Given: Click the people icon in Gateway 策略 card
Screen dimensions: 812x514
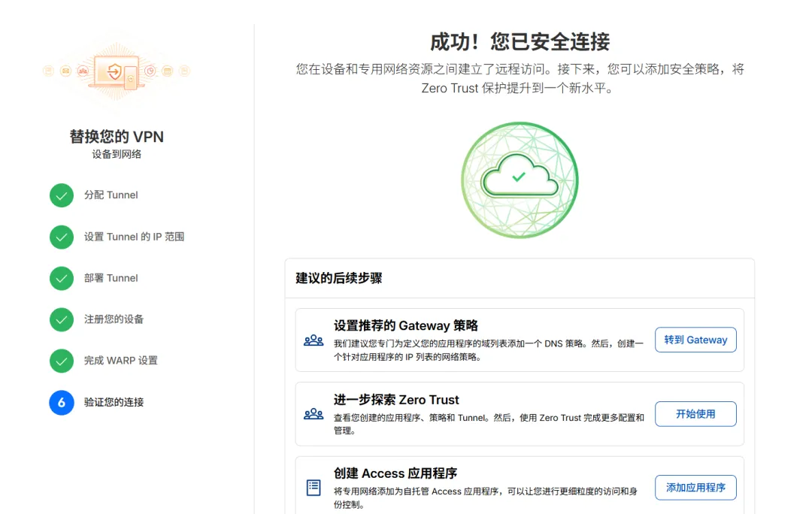Looking at the screenshot, I should 314,340.
